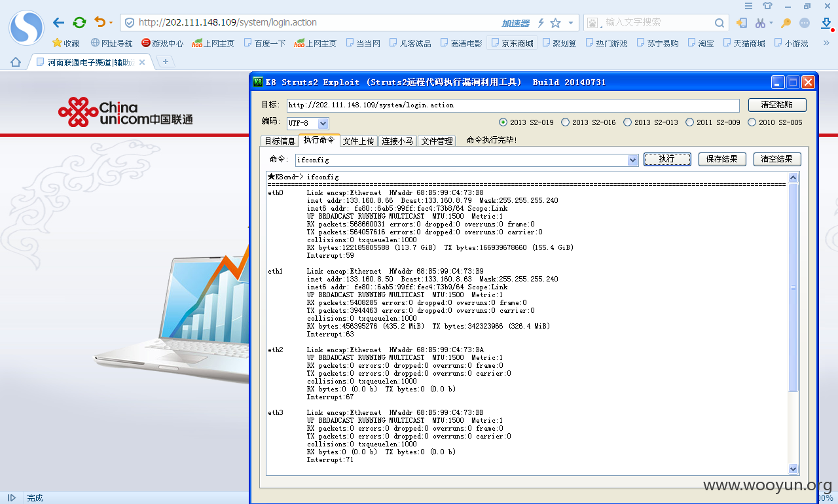Click the 执行 execute button

point(667,159)
